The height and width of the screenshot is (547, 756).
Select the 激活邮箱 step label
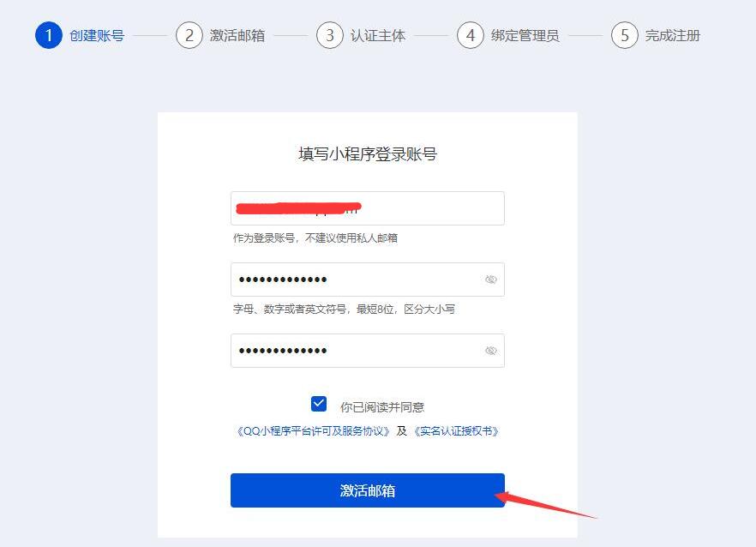237,36
